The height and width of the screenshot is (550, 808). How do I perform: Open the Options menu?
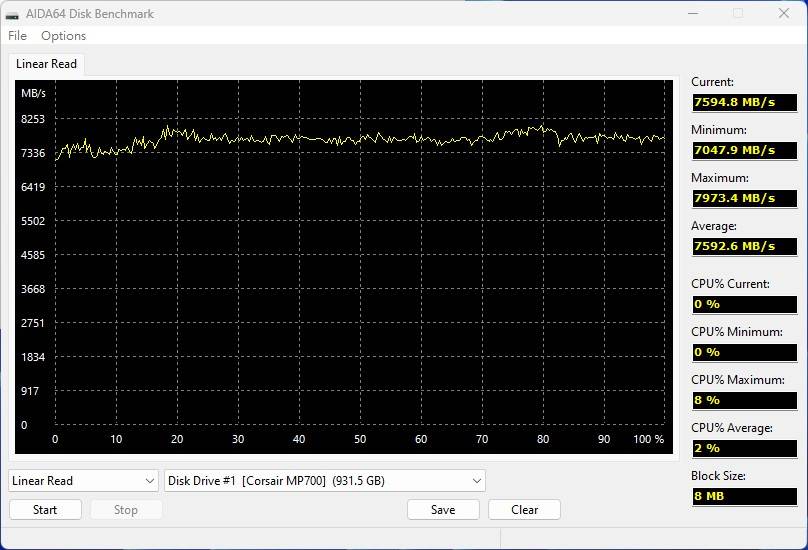click(63, 36)
